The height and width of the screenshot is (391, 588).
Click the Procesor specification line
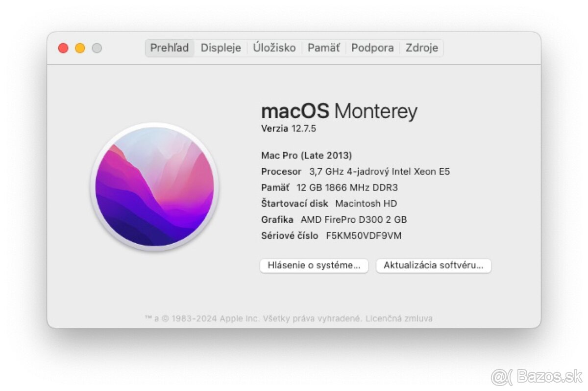pos(356,171)
